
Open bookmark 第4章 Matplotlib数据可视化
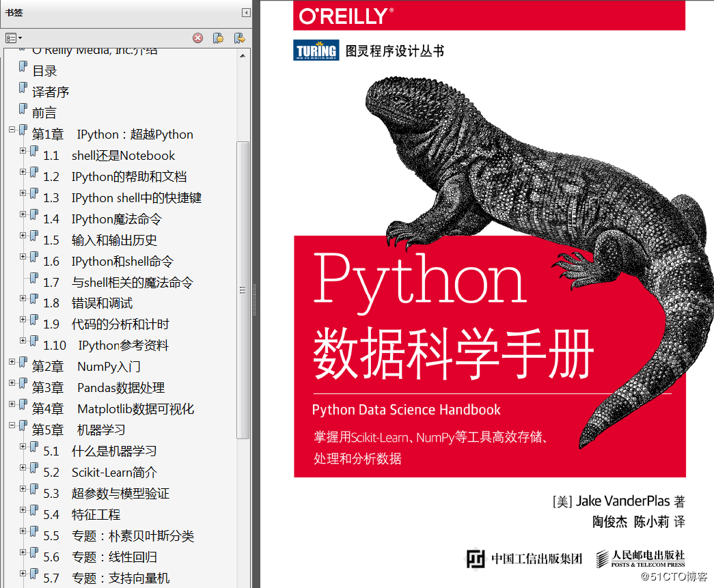pos(113,409)
